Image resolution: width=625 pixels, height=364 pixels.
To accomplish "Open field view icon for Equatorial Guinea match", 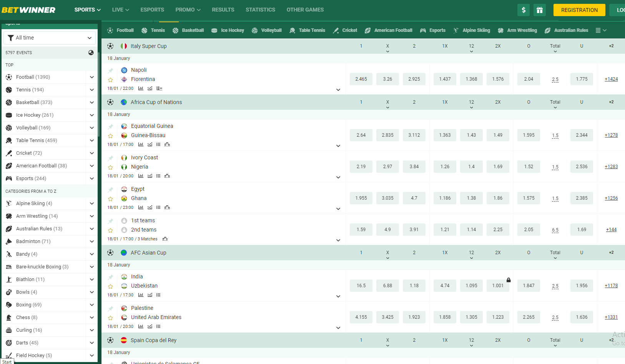I will pyautogui.click(x=167, y=144).
